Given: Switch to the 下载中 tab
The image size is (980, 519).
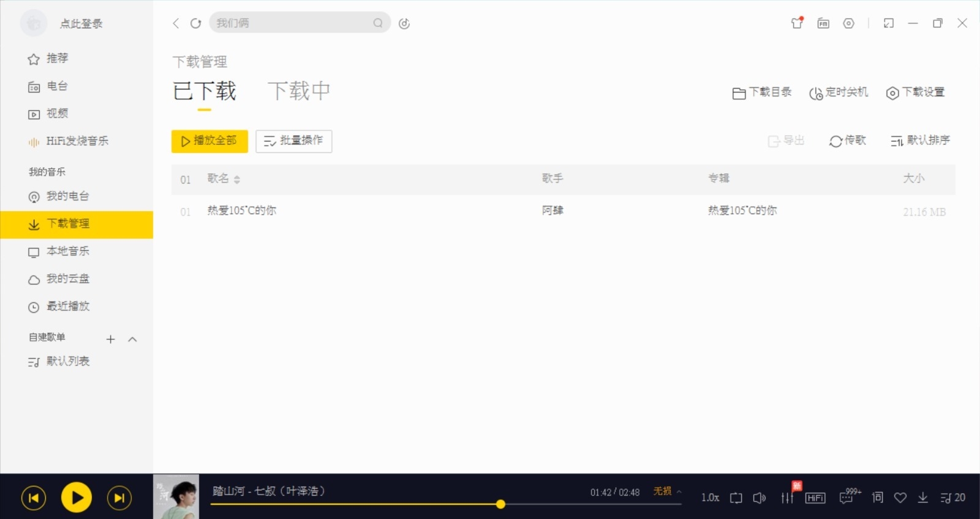Looking at the screenshot, I should tap(299, 91).
